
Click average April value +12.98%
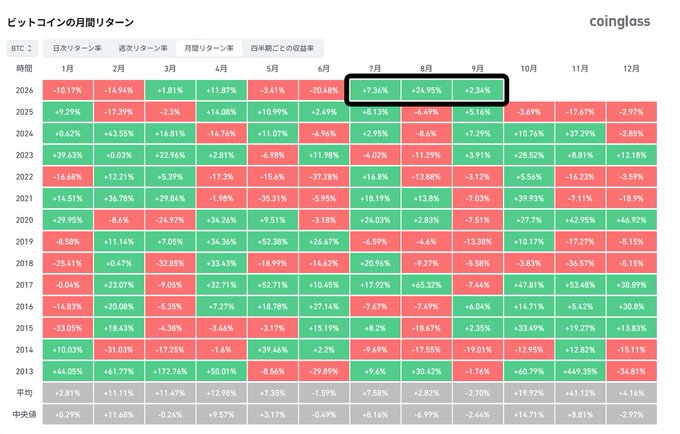coord(221,393)
